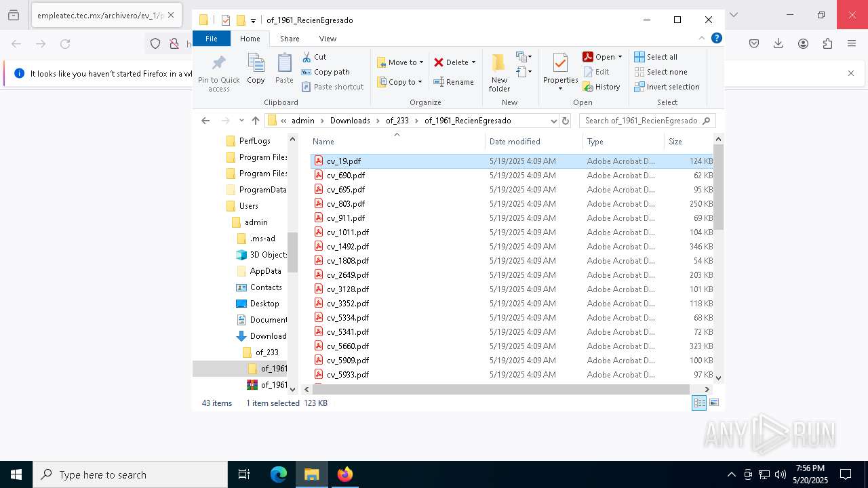This screenshot has width=868, height=488.
Task: Click Paste shortcut command
Action: coord(333,87)
